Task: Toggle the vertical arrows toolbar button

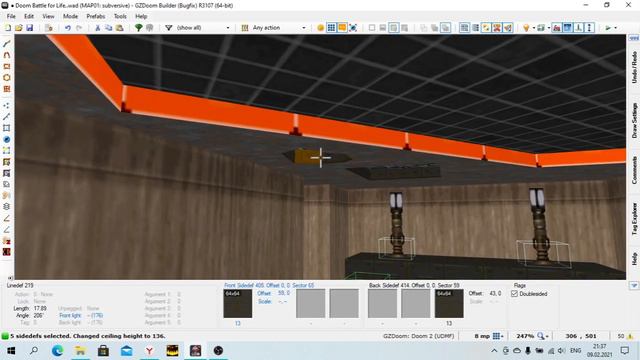Action: tap(589, 28)
